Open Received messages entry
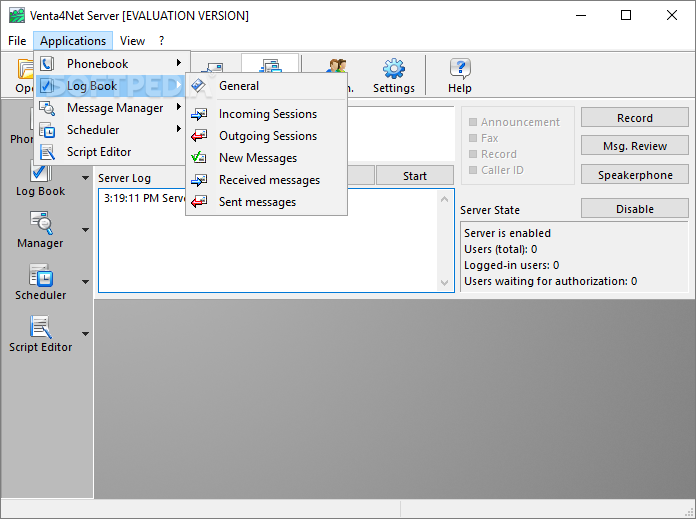This screenshot has height=519, width=696. [266, 180]
